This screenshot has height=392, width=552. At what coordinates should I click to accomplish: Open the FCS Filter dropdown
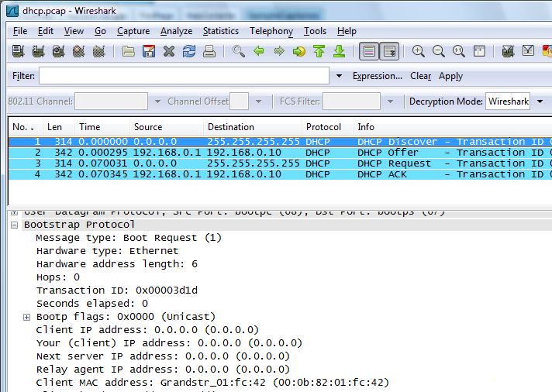[x=390, y=101]
